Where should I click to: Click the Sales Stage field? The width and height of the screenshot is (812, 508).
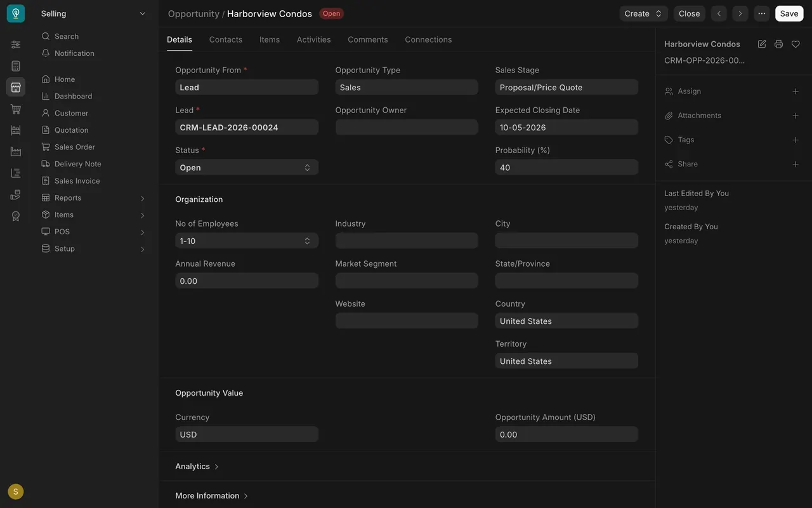[566, 88]
